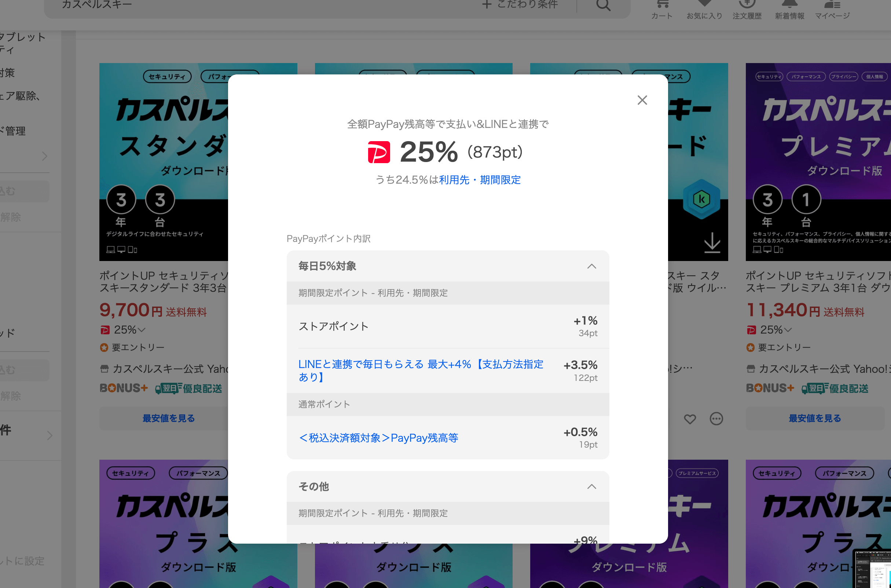The image size is (891, 588).
Task: Open the カート cart icon
Action: (x=662, y=9)
